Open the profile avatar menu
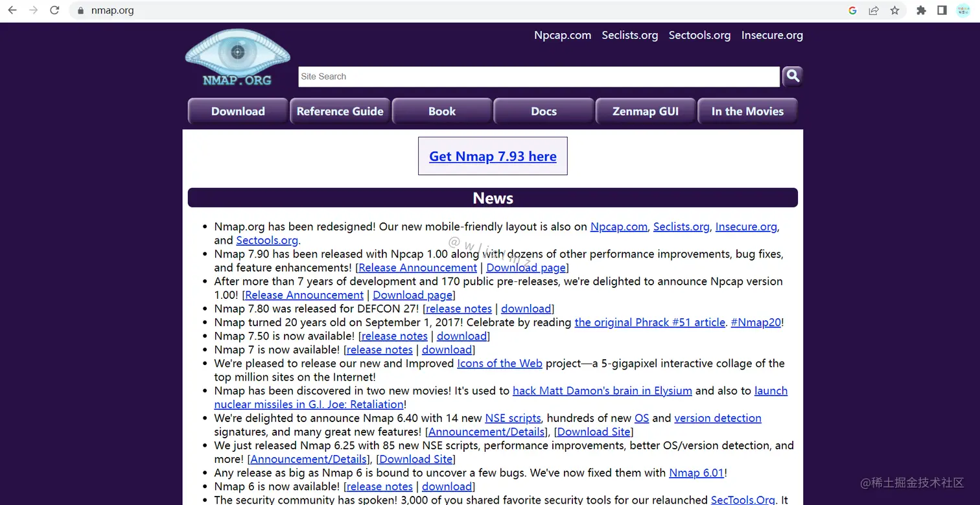980x505 pixels. (x=963, y=10)
